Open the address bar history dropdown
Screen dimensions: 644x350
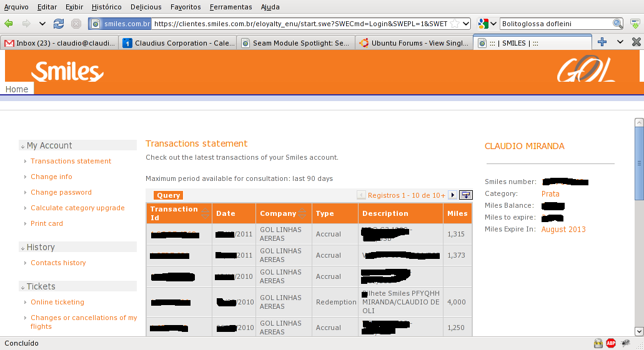(x=466, y=24)
